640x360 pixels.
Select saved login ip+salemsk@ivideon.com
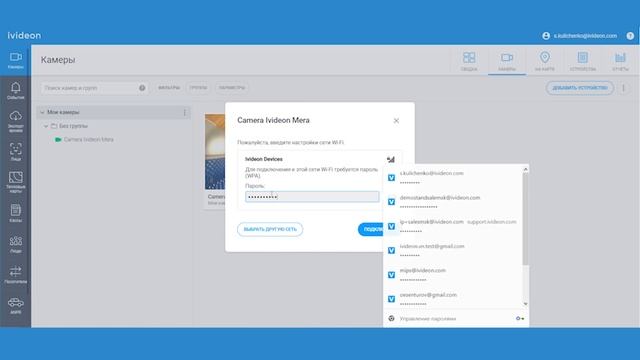(x=453, y=226)
